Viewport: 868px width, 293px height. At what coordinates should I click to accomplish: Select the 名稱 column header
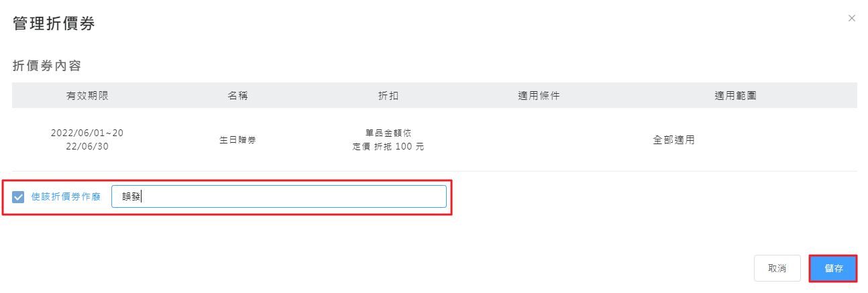pyautogui.click(x=238, y=95)
